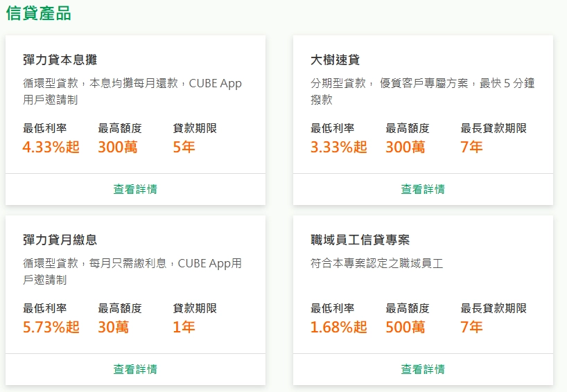This screenshot has width=567, height=392.
Task: Click the 5年 loan term value
Action: (x=184, y=147)
